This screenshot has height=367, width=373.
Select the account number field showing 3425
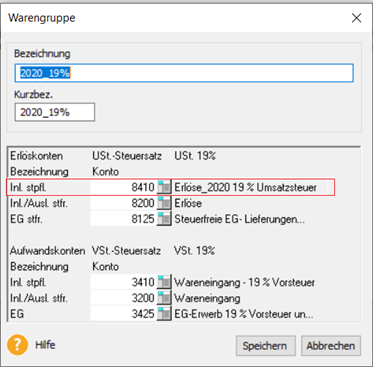pyautogui.click(x=123, y=314)
